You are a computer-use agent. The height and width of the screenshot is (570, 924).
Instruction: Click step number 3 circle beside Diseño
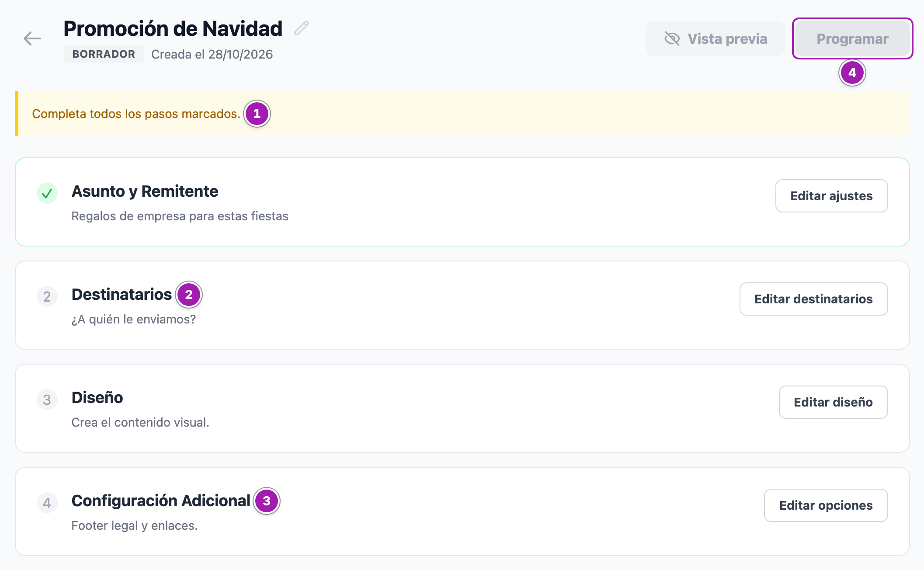(x=47, y=400)
